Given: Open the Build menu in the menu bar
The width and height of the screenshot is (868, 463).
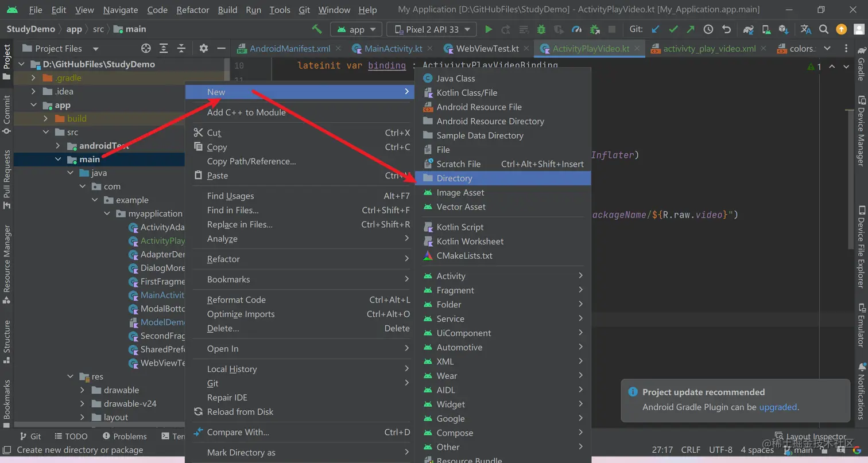Looking at the screenshot, I should click(x=228, y=10).
